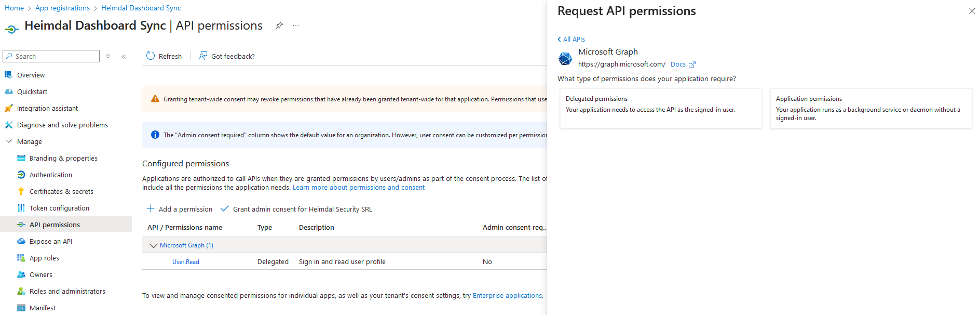
Task: Click Heimdal Dashboard Sync breadcrumb link
Action: coord(141,8)
